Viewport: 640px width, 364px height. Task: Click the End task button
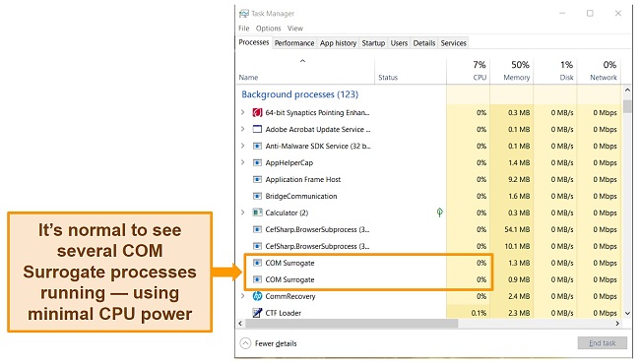pos(602,343)
